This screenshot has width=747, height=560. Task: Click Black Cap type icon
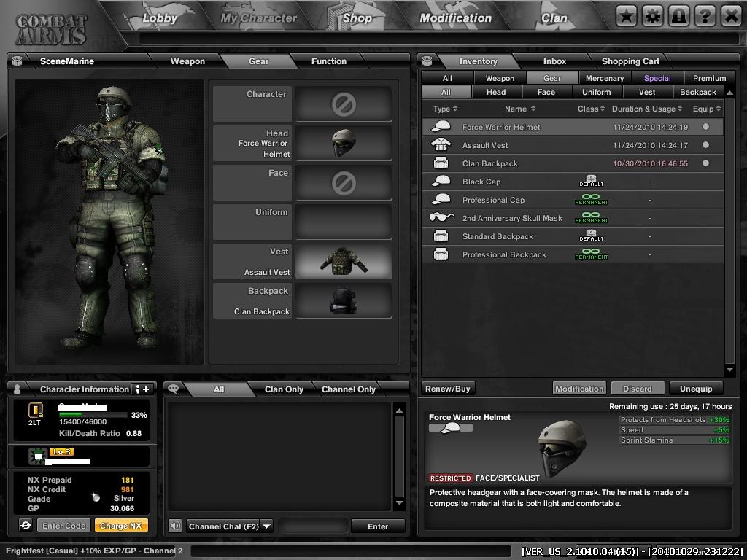pos(441,182)
